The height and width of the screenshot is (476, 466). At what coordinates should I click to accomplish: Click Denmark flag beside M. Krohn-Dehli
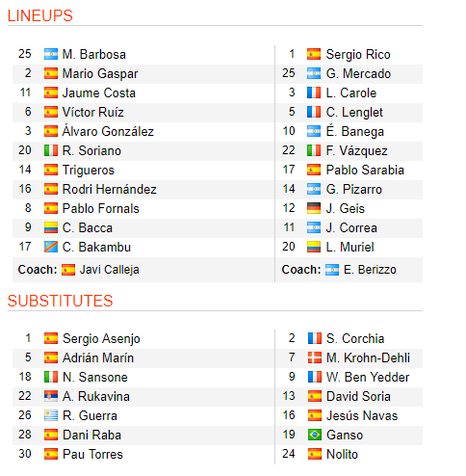(315, 357)
